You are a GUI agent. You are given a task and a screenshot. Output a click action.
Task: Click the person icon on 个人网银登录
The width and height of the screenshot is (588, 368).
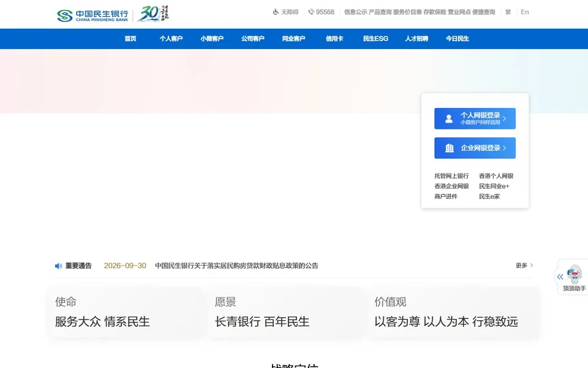point(448,118)
